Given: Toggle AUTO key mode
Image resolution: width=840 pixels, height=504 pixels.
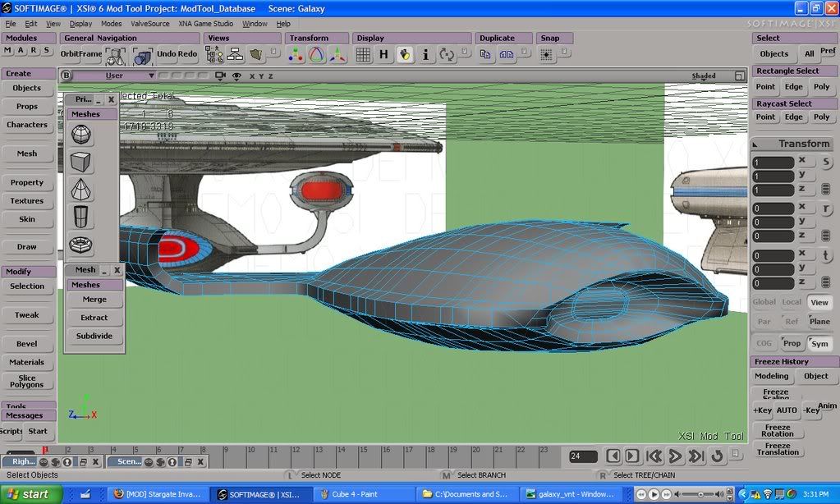Looking at the screenshot, I should pos(787,410).
